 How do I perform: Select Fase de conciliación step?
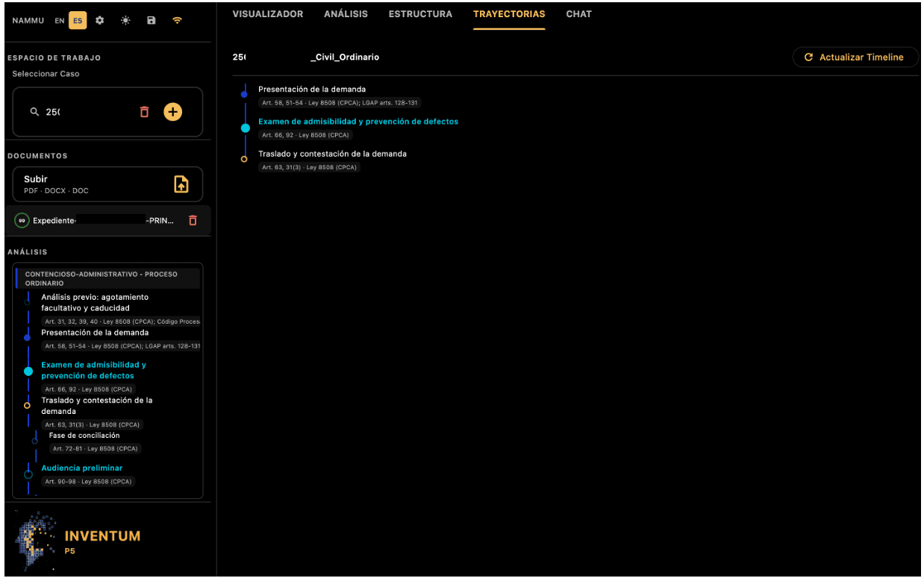pos(84,436)
